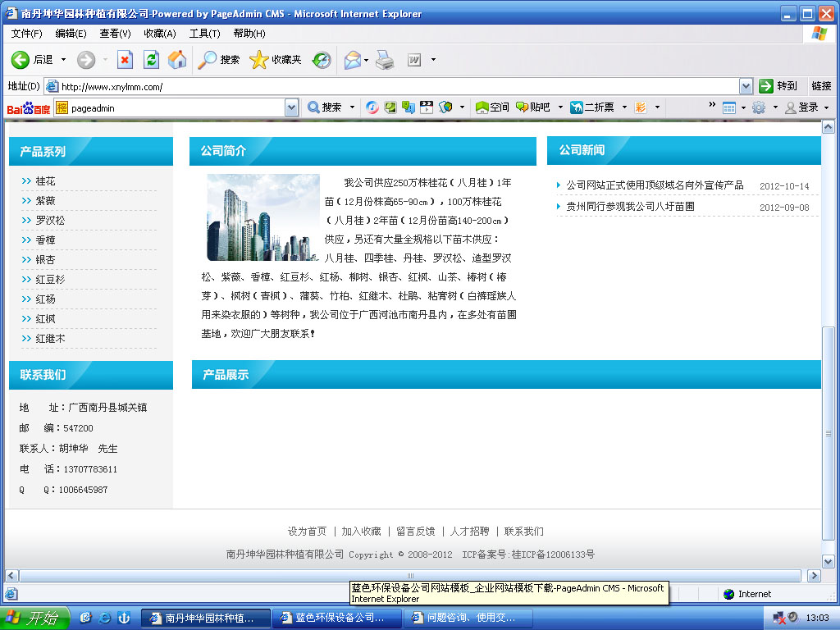Open the 工具(T) menu
The image size is (840, 630).
[x=204, y=34]
